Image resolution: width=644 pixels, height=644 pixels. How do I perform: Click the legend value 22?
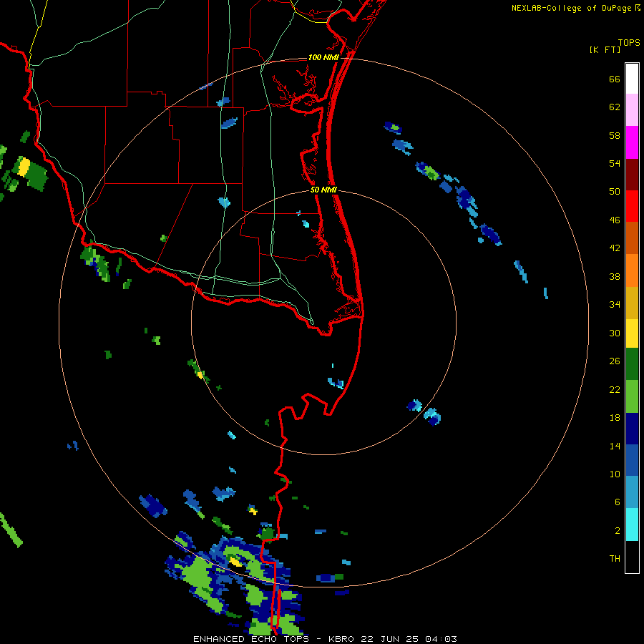pyautogui.click(x=615, y=389)
